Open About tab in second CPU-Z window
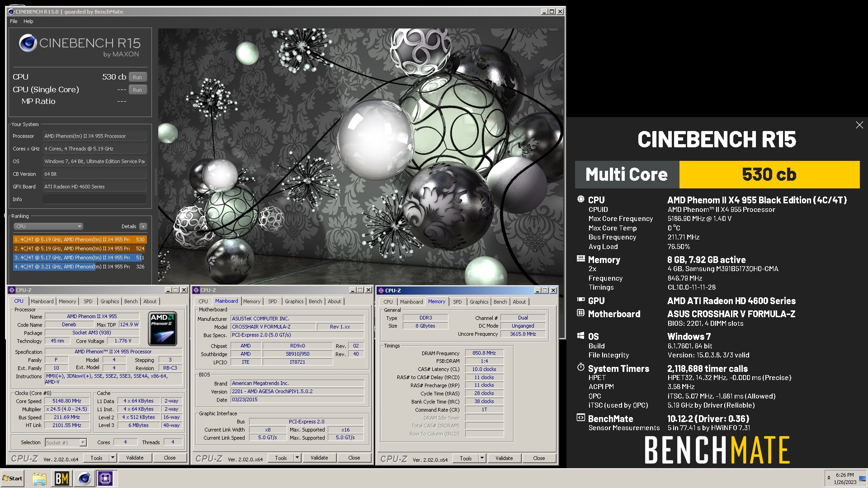The image size is (868, 488). [x=335, y=301]
